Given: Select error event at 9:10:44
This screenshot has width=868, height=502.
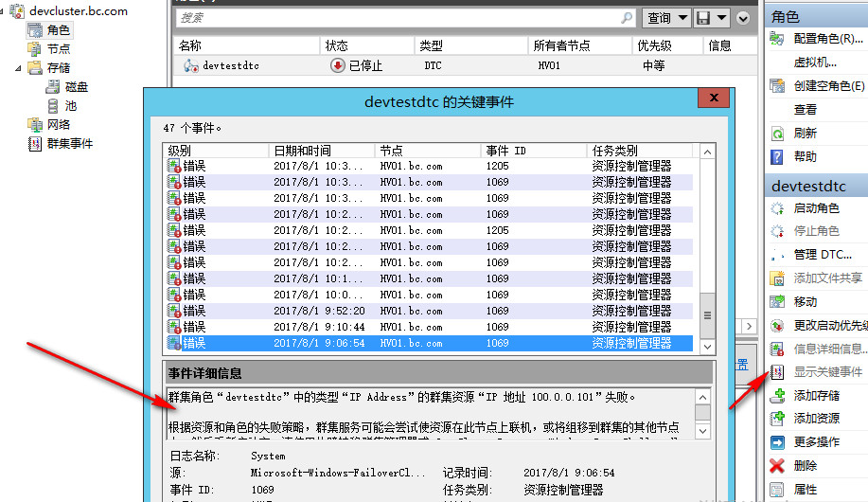Looking at the screenshot, I should coord(429,327).
